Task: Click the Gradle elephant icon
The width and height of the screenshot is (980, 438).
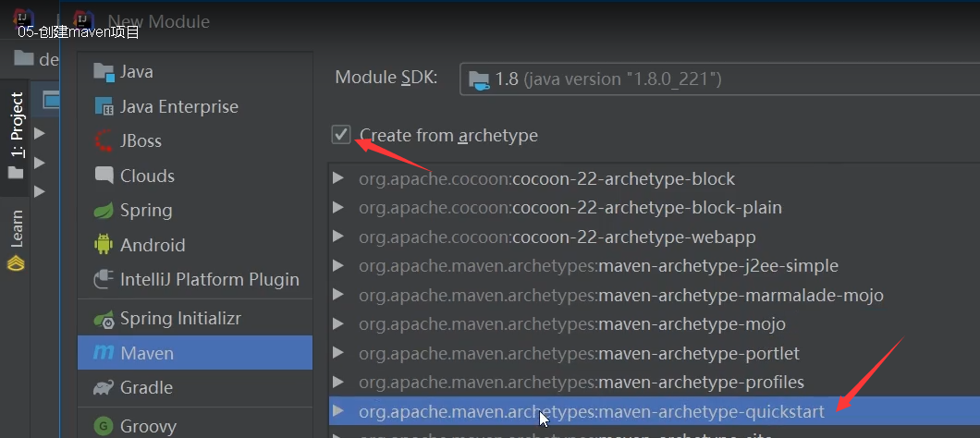Action: pos(104,388)
